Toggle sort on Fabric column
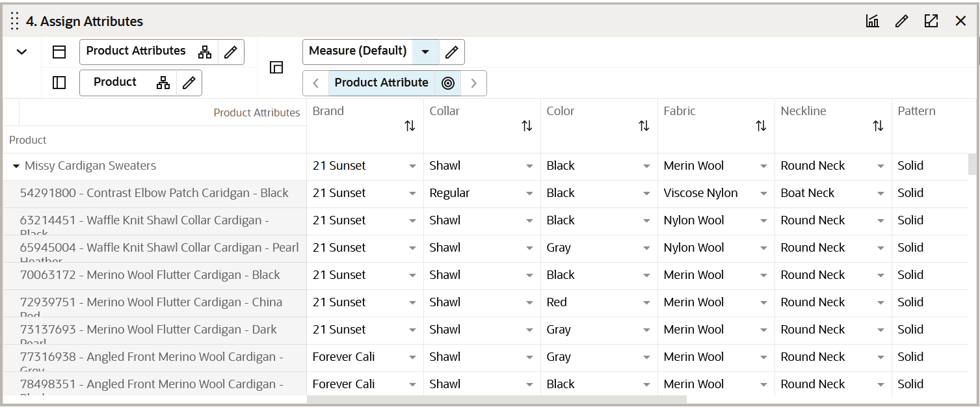 (x=761, y=126)
